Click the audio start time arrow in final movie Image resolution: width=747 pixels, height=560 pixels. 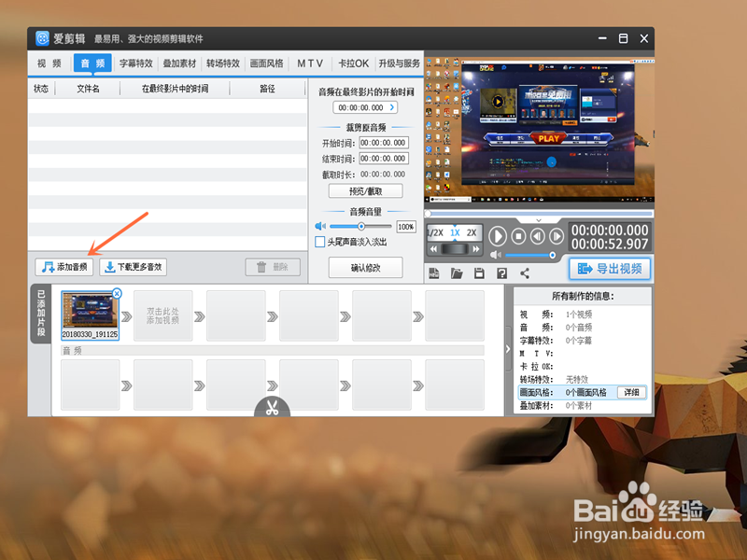coord(392,107)
